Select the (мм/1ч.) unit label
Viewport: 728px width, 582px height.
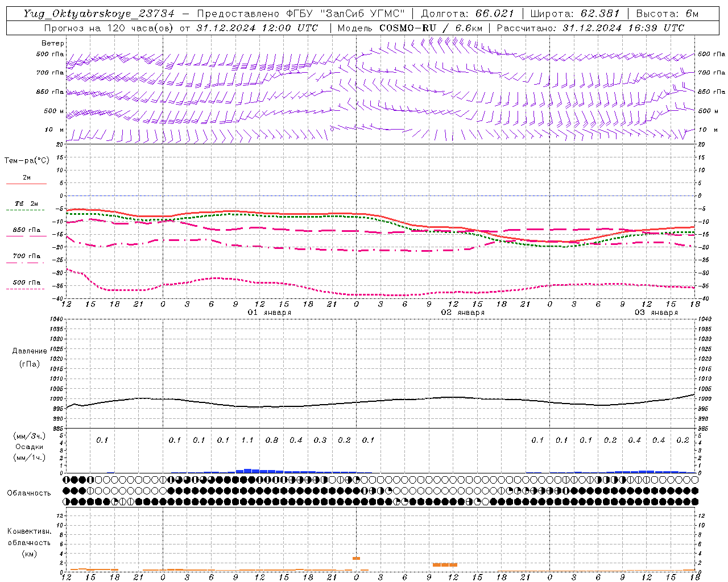coord(30,458)
